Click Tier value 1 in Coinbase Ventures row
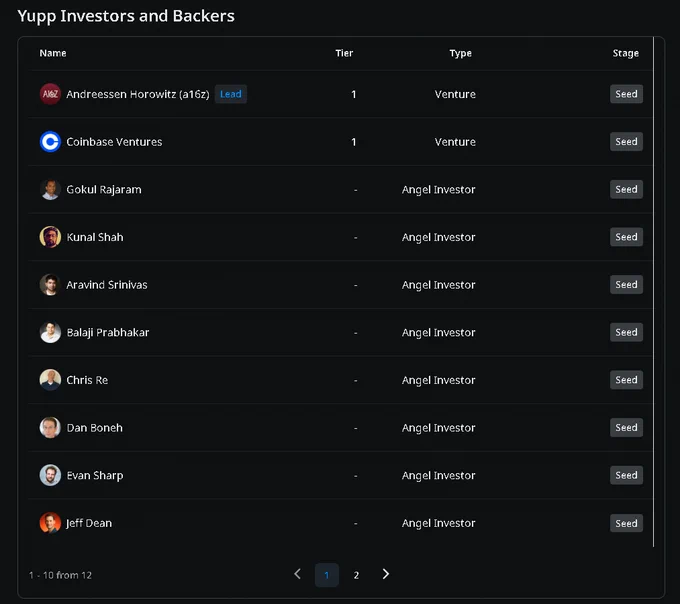The width and height of the screenshot is (680, 604). 354,142
